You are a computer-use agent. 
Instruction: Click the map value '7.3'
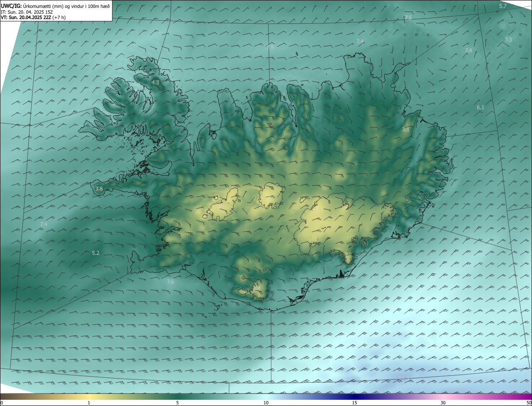508,39
